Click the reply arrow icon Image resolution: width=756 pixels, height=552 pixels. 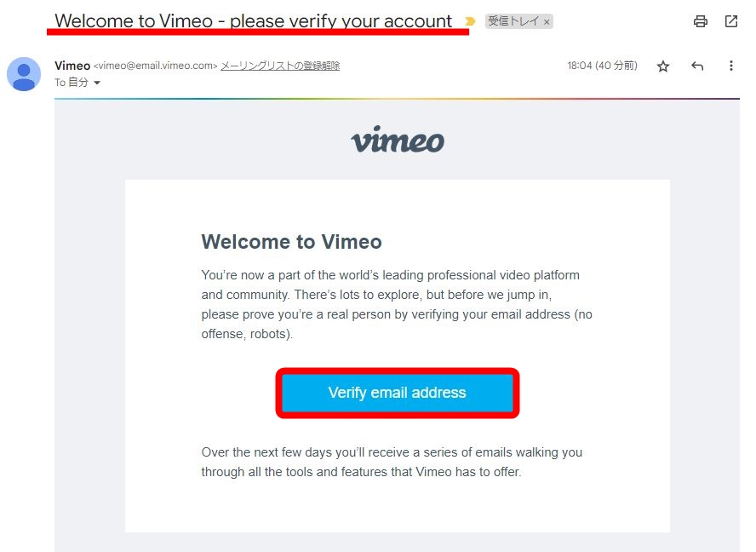pyautogui.click(x=697, y=66)
